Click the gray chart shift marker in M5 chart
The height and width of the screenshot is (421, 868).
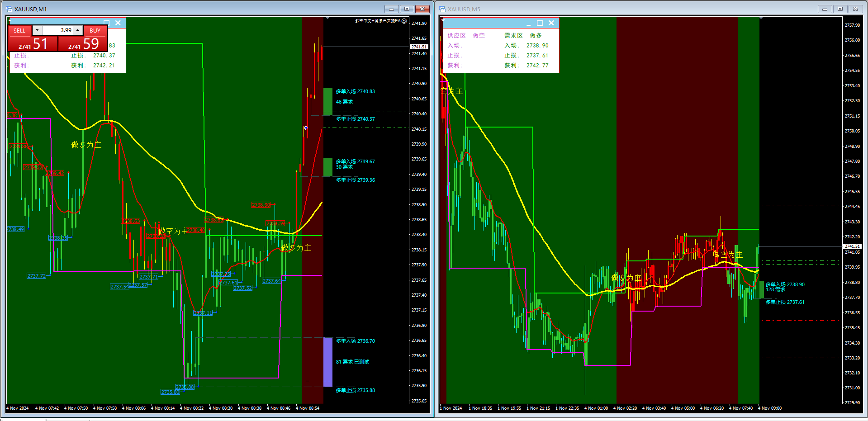(761, 18)
